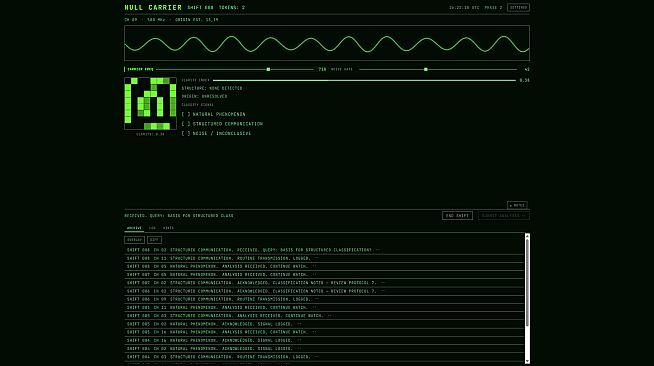Click the Carrier Freq slider handle
The width and height of the screenshot is (654, 366).
pos(268,70)
